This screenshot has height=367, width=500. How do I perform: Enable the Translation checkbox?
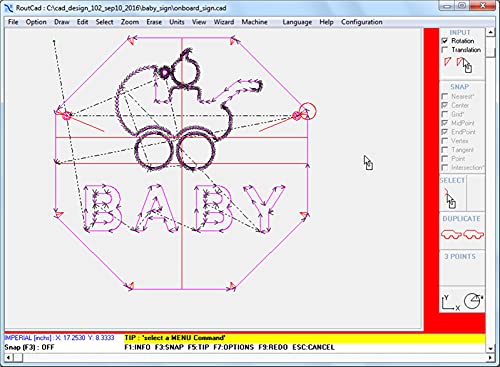(445, 50)
